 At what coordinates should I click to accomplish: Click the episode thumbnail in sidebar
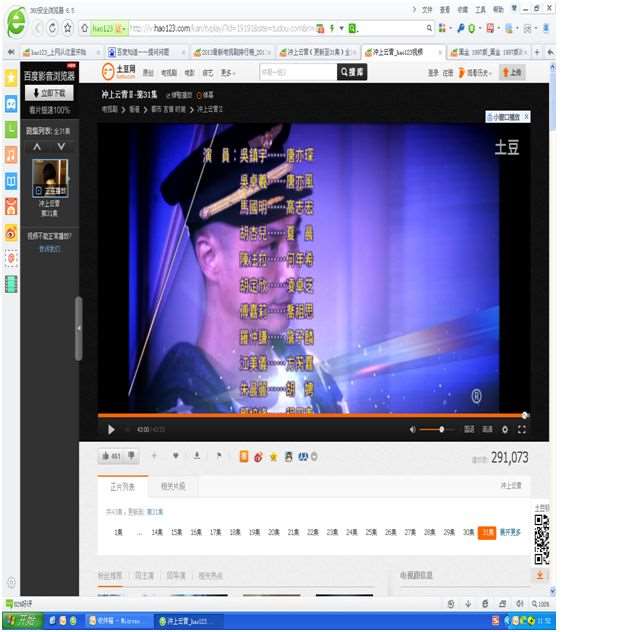50,178
